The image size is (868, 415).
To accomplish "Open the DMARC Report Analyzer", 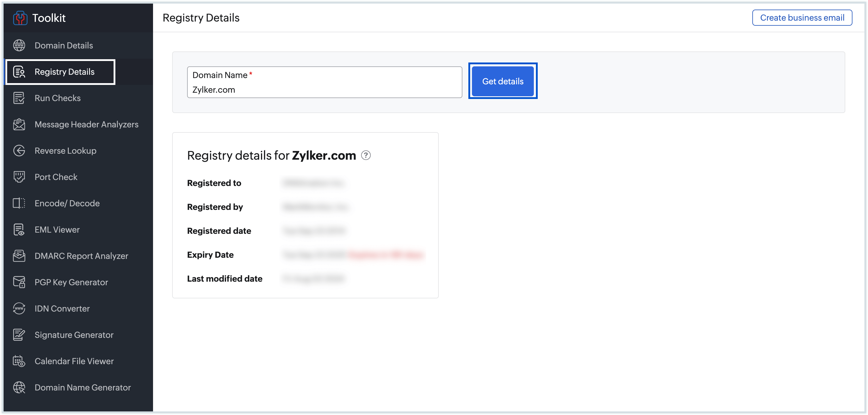I will 81,256.
